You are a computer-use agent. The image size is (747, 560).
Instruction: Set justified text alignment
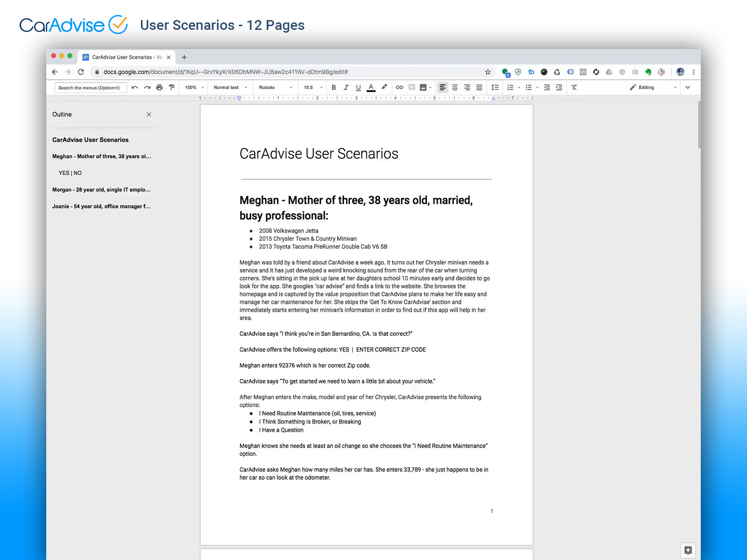tap(479, 87)
